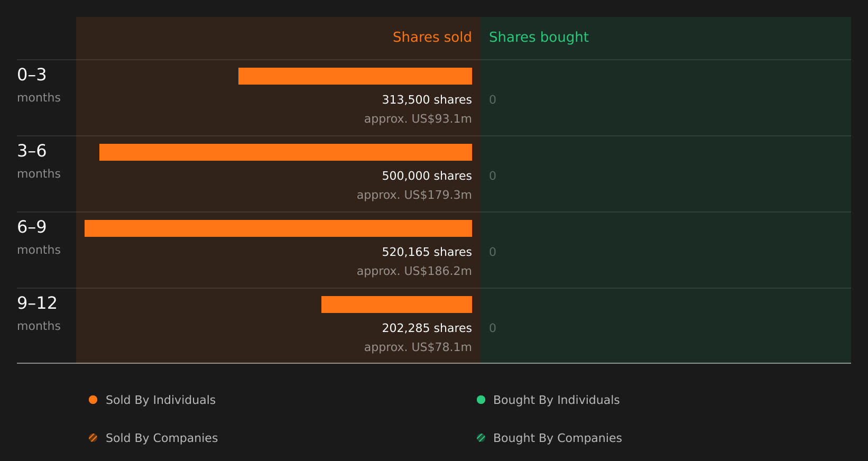This screenshot has height=461, width=868.
Task: Click the 9–12 months row label
Action: pos(39,314)
